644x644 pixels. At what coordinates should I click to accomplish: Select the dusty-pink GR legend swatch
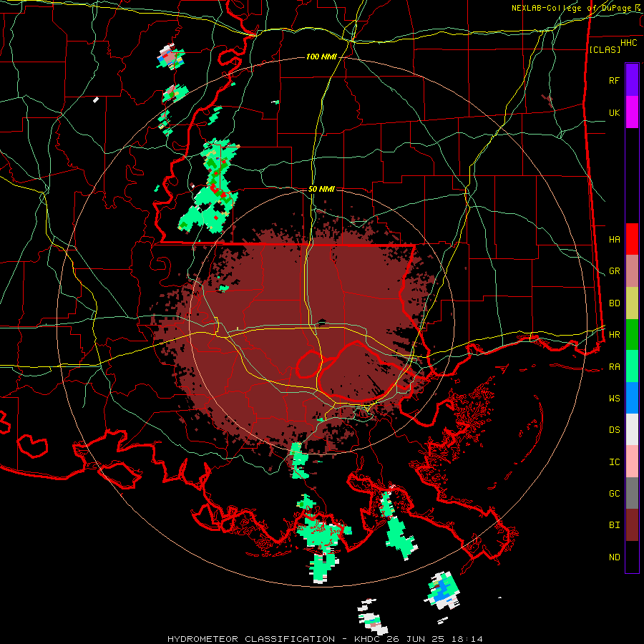pos(632,271)
